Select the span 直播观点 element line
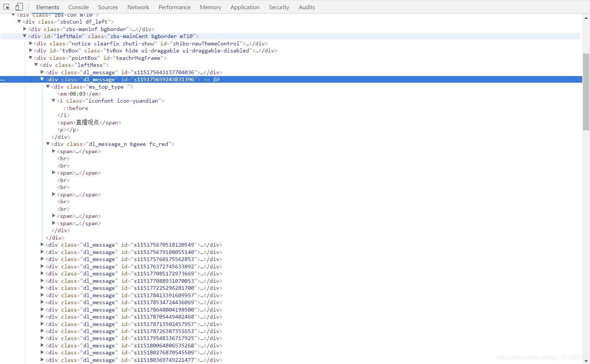Screen dimensions: 590x364 89,123
